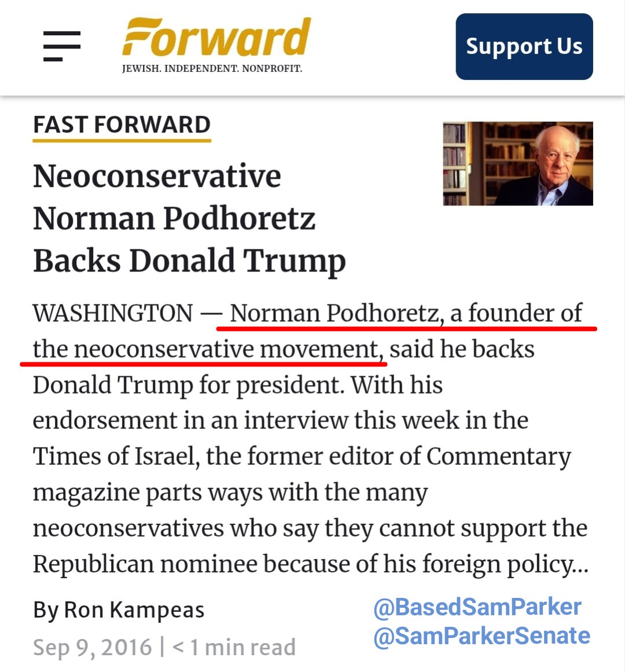The height and width of the screenshot is (672, 625).
Task: Tap underlined 'Norman Podhoretz, a founder of'
Action: coord(406,313)
